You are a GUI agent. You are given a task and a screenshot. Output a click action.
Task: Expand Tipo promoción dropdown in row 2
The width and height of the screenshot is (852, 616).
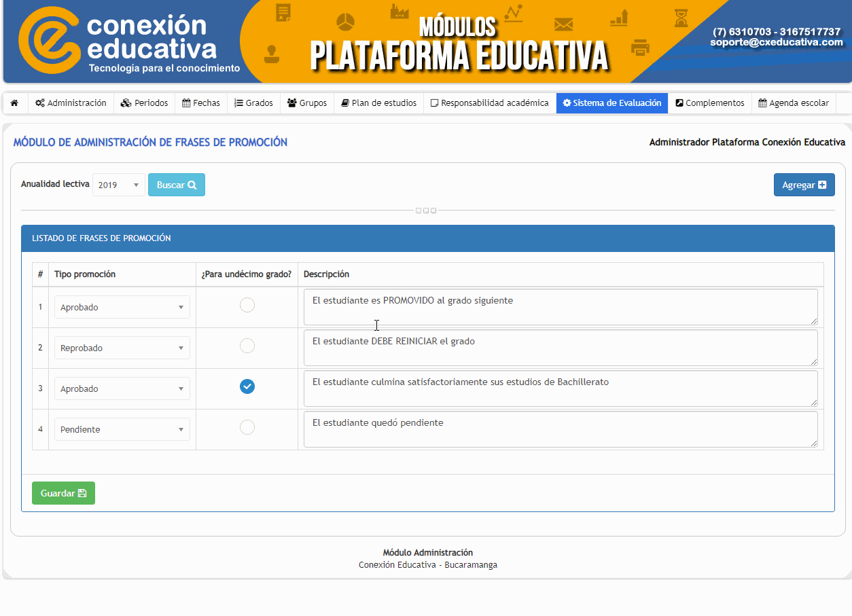click(122, 348)
